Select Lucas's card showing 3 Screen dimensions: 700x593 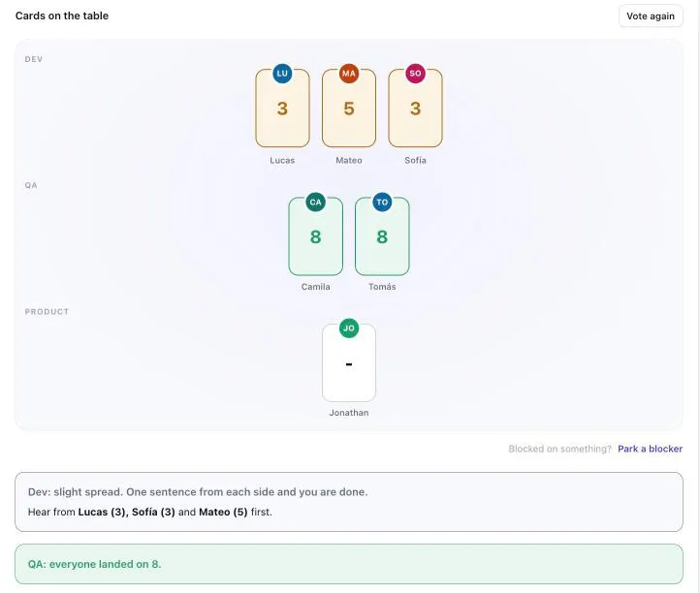282,108
